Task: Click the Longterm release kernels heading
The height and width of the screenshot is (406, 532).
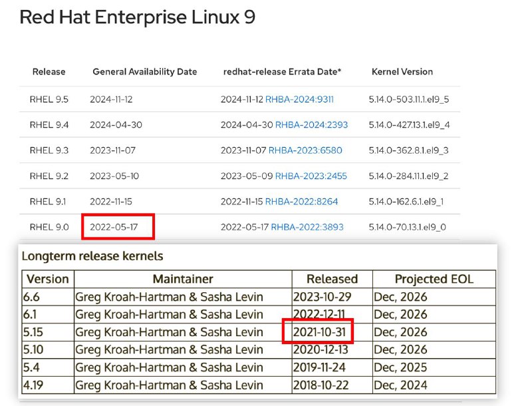Action: click(92, 256)
